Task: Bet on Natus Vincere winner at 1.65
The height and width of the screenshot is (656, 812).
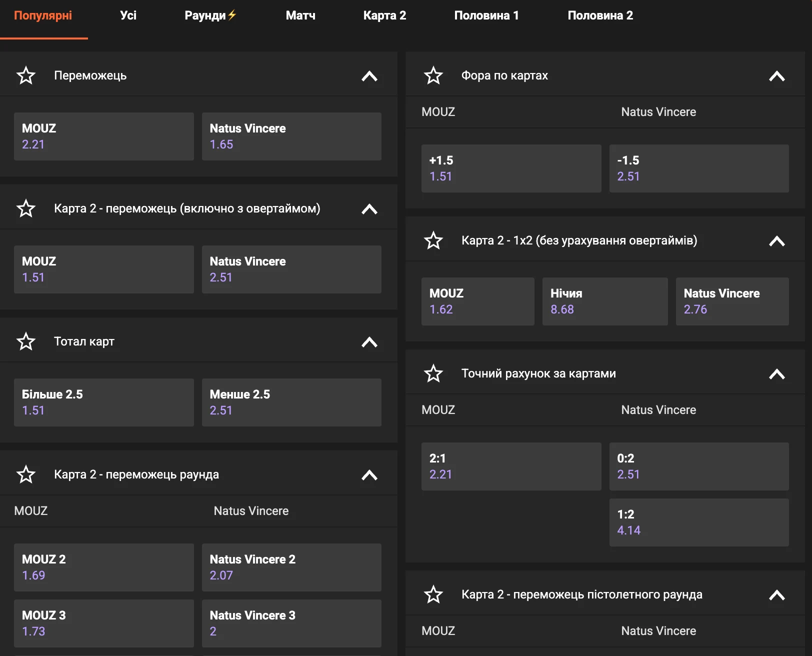Action: point(291,136)
